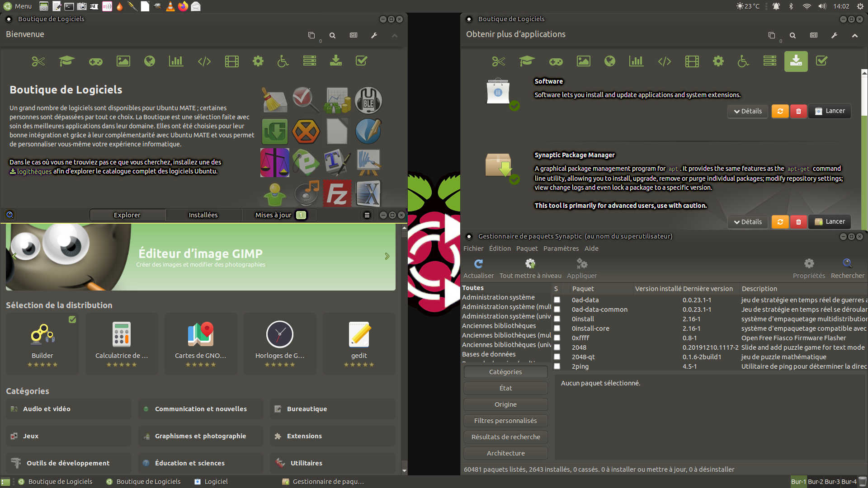
Task: Toggle the 2ping package checkbox
Action: click(557, 366)
